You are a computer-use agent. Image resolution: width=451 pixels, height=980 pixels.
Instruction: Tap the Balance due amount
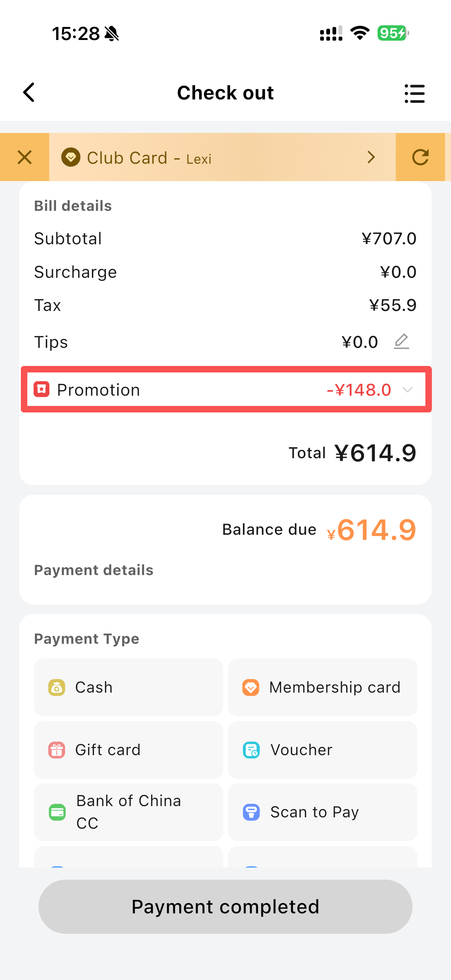371,530
